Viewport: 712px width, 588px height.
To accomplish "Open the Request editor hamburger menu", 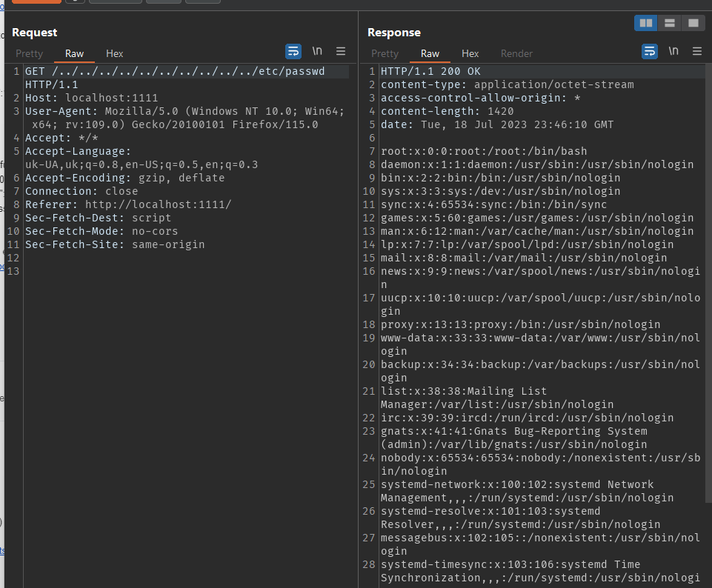I will tap(340, 52).
